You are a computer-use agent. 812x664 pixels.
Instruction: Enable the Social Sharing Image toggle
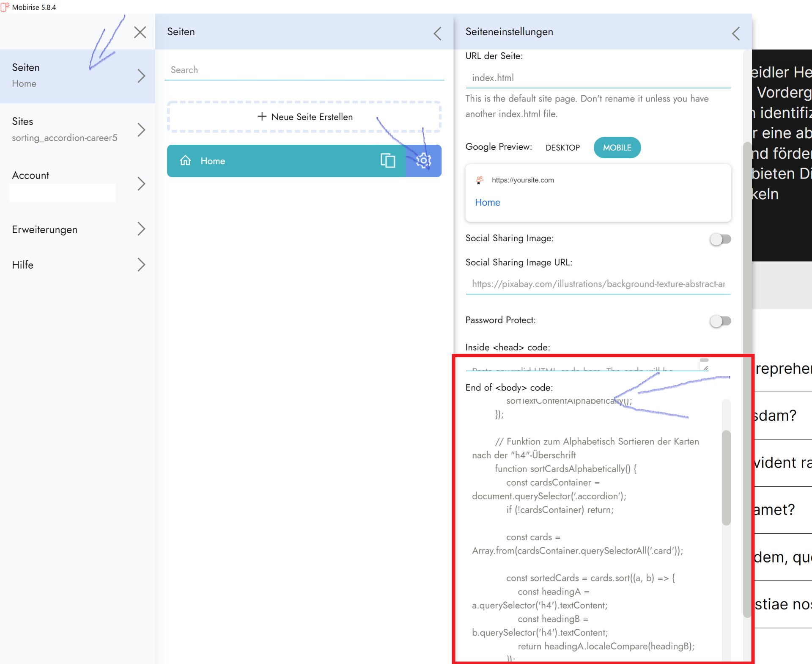[720, 239]
